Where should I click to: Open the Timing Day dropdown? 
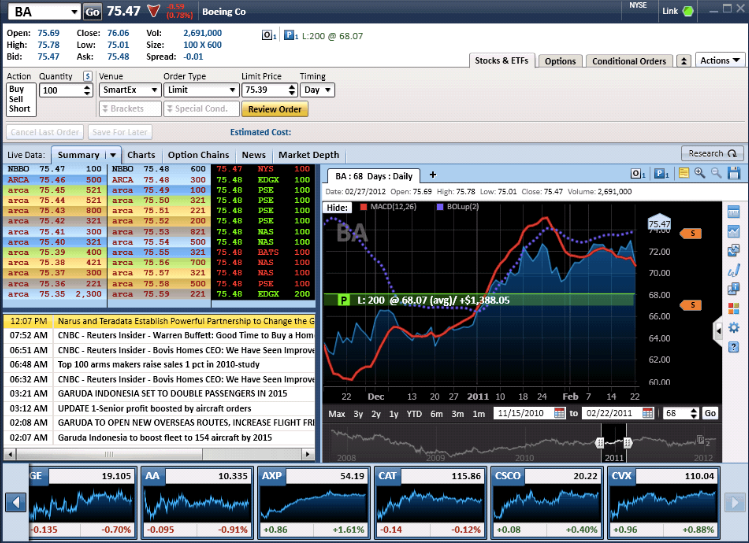pos(328,90)
